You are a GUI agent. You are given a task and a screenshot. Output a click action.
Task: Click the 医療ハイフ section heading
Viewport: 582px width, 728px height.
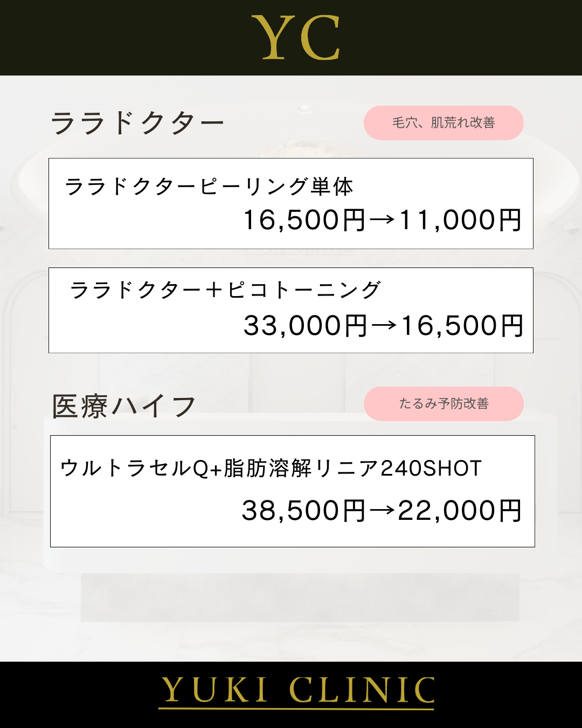coord(123,406)
